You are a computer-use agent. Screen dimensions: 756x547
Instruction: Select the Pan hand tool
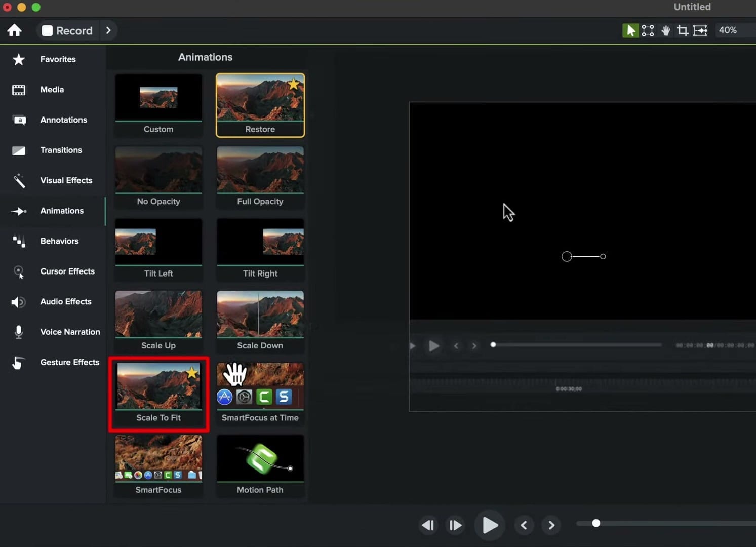[x=666, y=30]
